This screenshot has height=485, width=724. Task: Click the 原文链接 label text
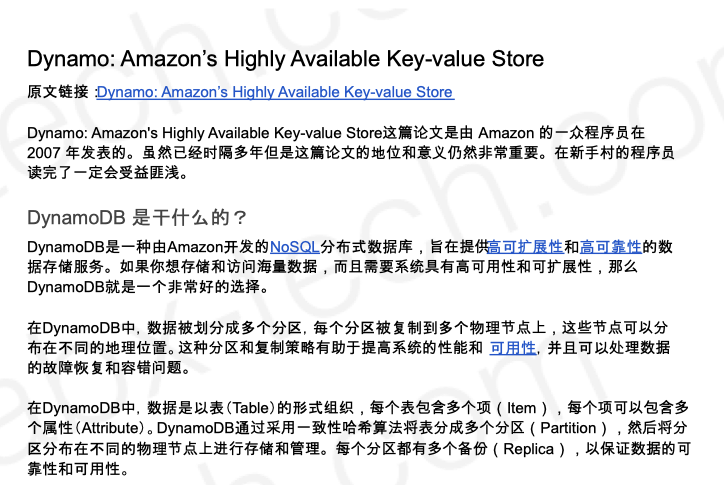[58, 92]
